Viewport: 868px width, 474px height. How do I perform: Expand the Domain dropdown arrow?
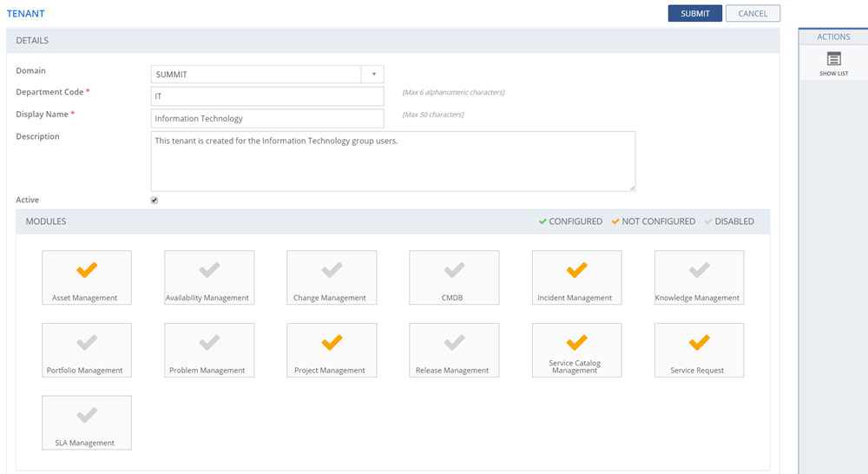[373, 75]
